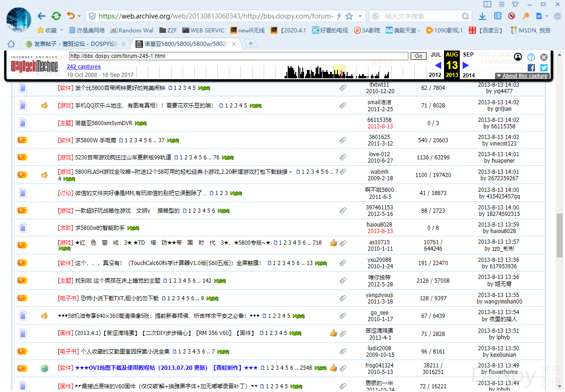Go to next capture with right arrow
565x392 pixels.
tap(466, 65)
